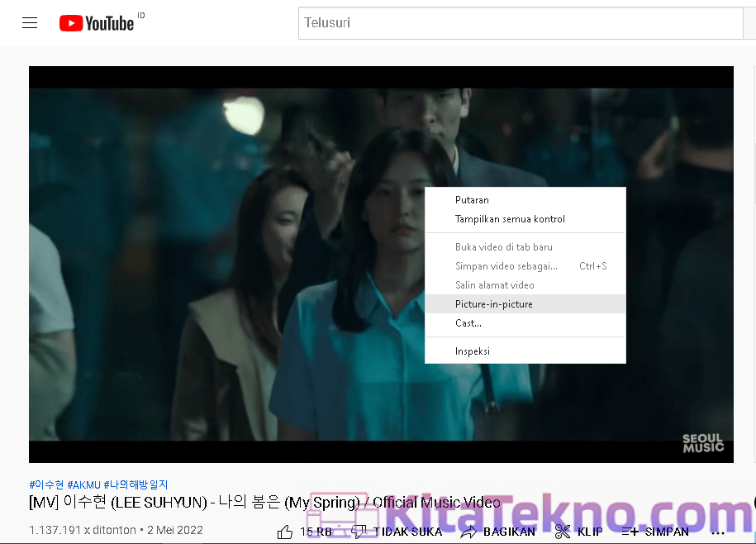Save video with SIMPAN button
The height and width of the screenshot is (544, 756).
655,532
